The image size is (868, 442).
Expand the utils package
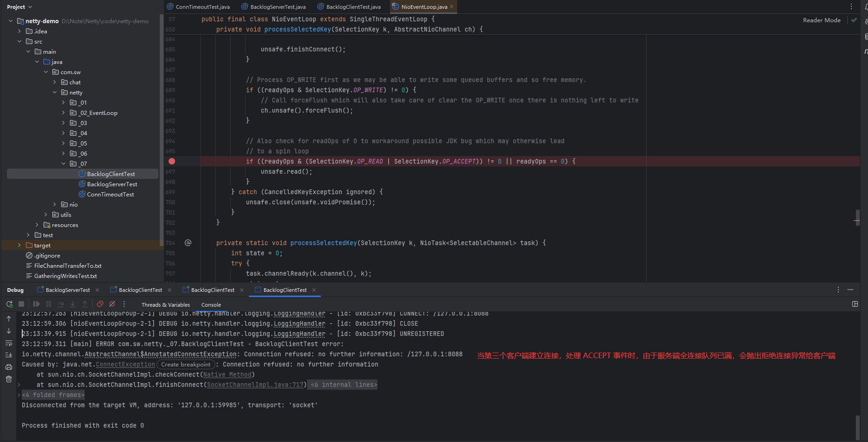46,215
